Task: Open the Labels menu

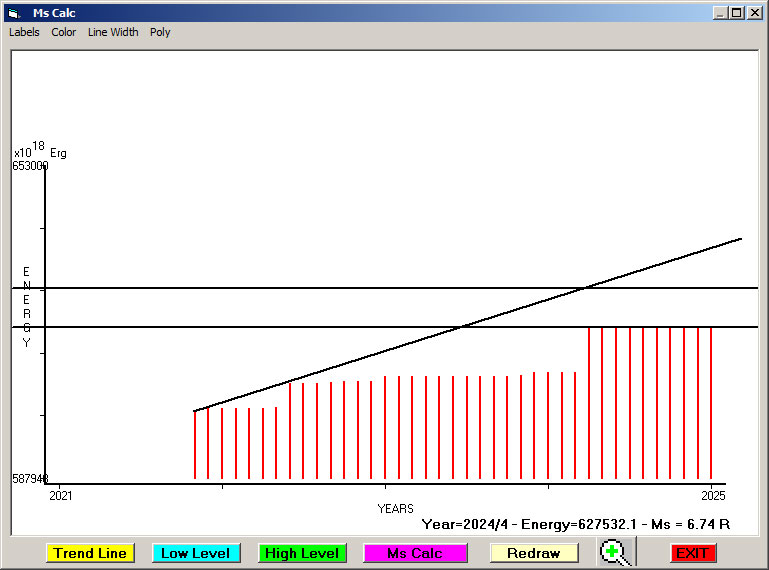Action: tap(24, 32)
